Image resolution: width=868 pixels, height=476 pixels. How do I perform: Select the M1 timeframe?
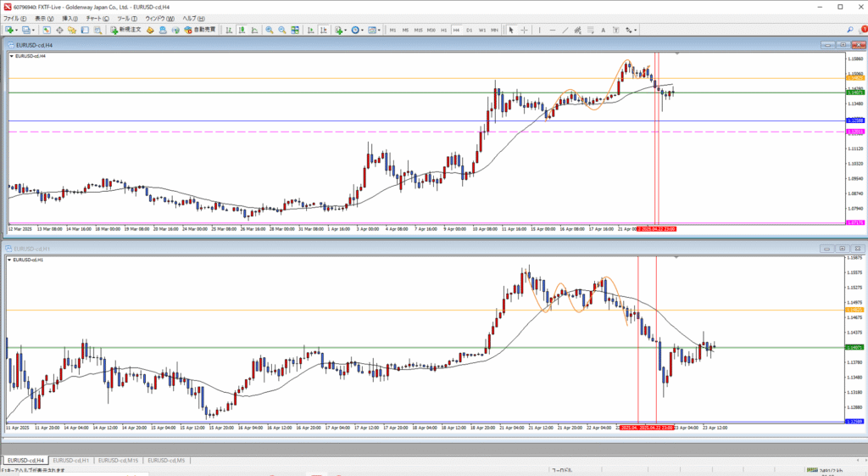tap(392, 30)
